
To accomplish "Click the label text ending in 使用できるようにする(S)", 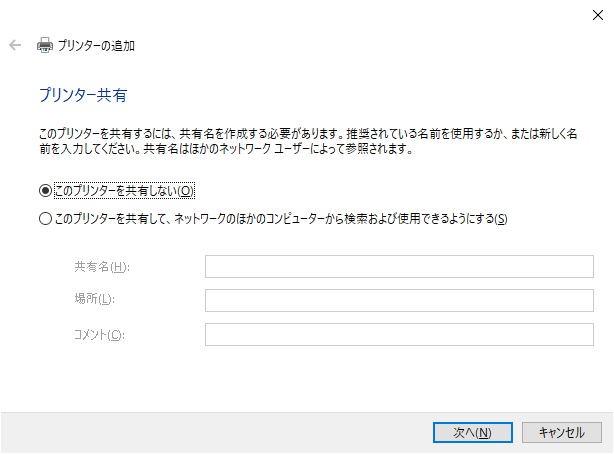I will click(281, 219).
